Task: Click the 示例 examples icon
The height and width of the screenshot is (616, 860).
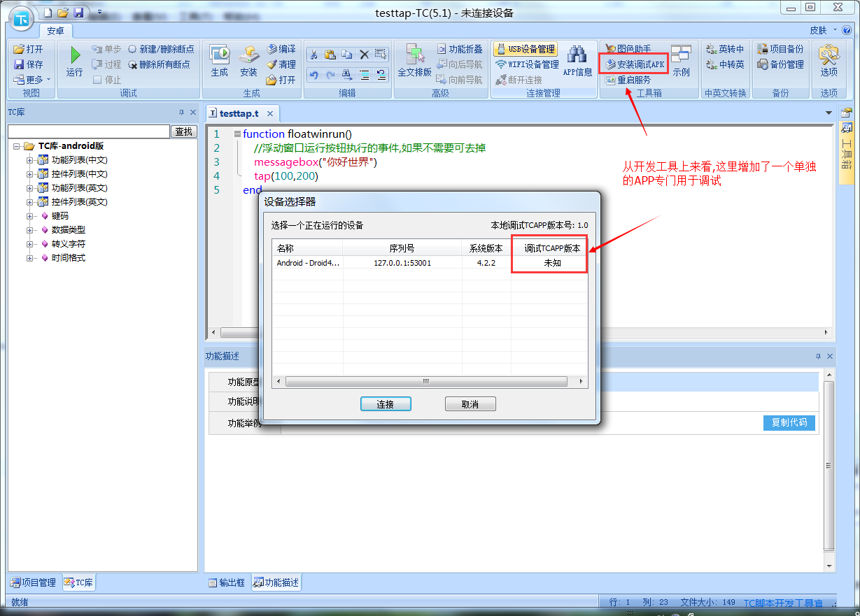Action: 680,56
